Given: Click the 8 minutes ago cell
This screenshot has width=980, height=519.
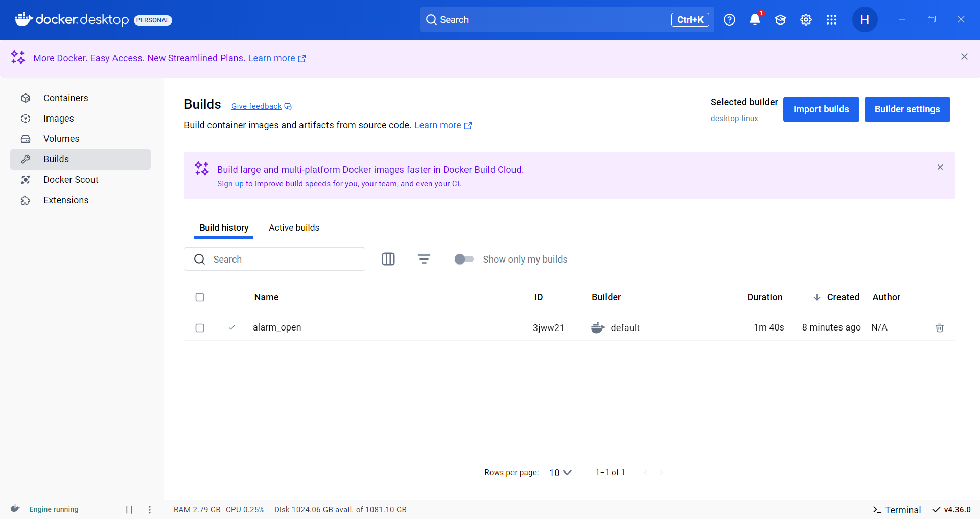Looking at the screenshot, I should point(831,327).
